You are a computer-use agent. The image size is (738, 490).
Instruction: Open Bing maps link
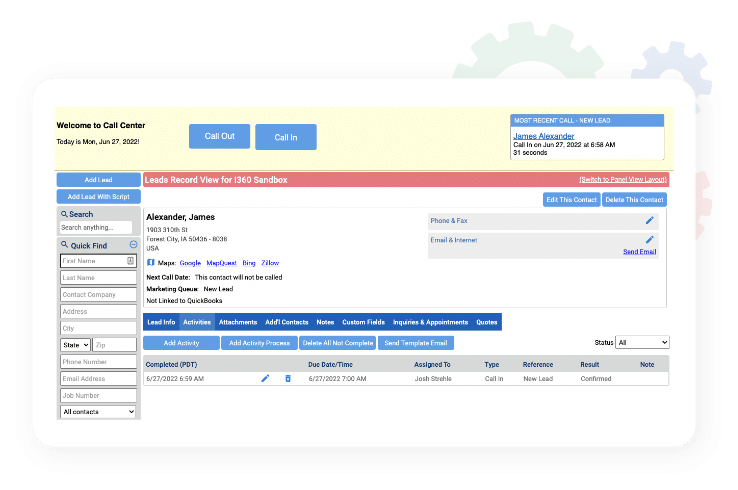tap(249, 263)
